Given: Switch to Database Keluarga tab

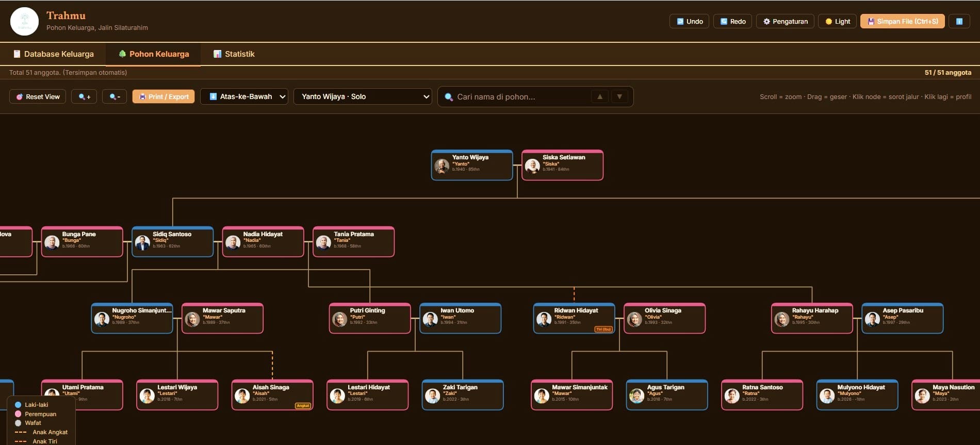Looking at the screenshot, I should 53,54.
